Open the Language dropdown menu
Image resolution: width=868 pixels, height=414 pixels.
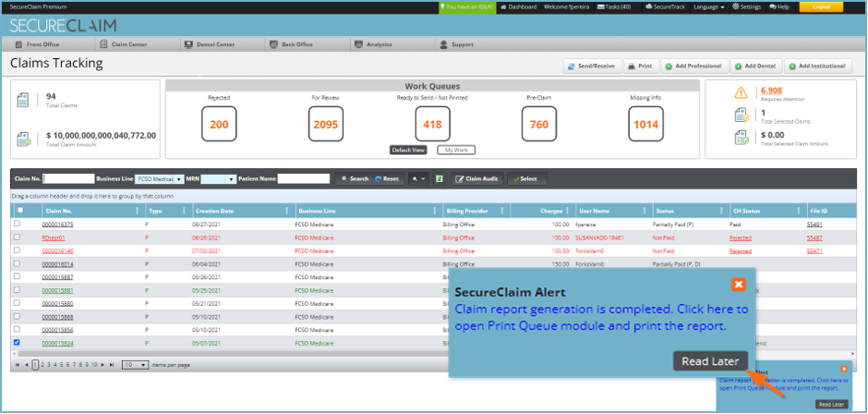click(708, 6)
